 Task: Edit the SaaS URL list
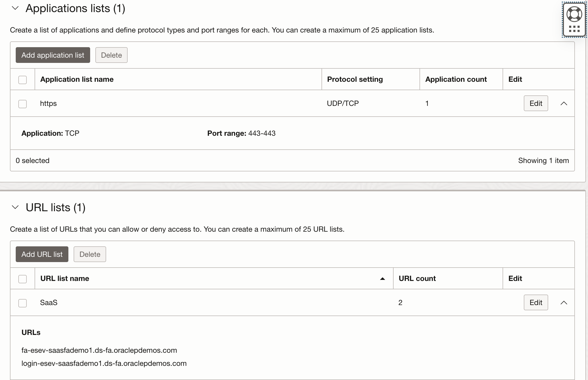(536, 302)
